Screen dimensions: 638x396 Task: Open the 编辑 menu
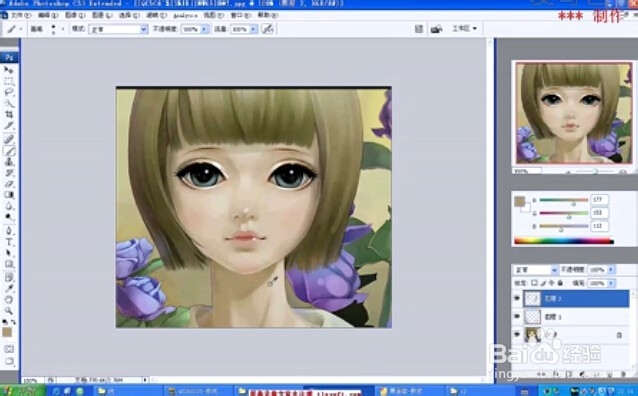click(48, 15)
